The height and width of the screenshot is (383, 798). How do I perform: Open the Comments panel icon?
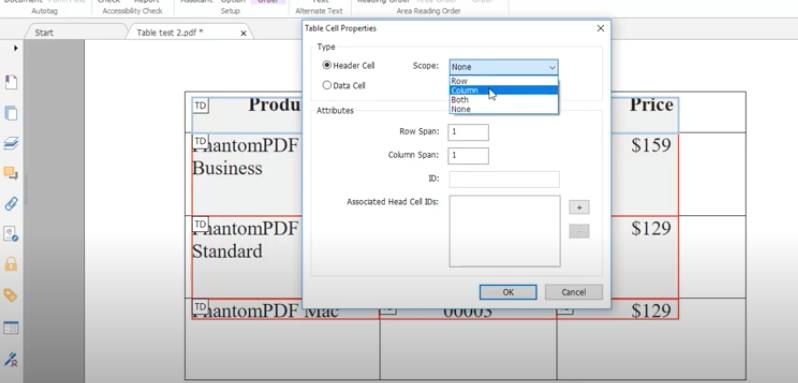(x=11, y=173)
